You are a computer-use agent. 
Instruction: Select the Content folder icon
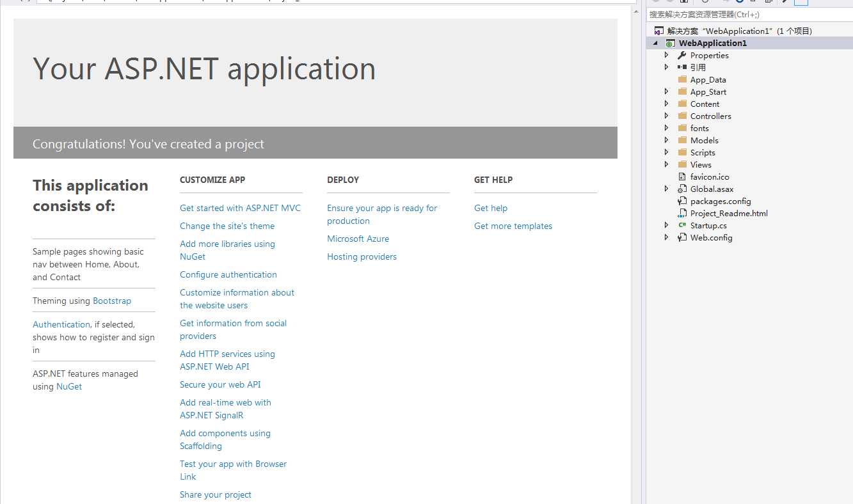682,104
